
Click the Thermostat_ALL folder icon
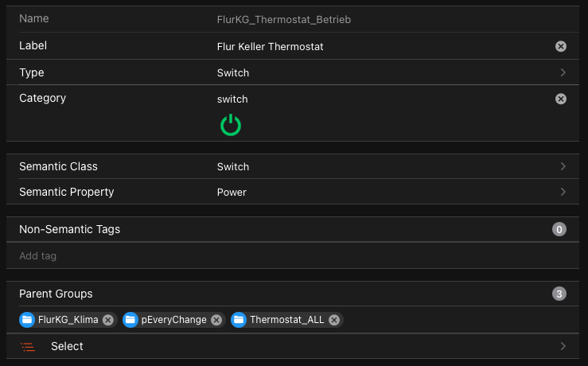pos(239,320)
